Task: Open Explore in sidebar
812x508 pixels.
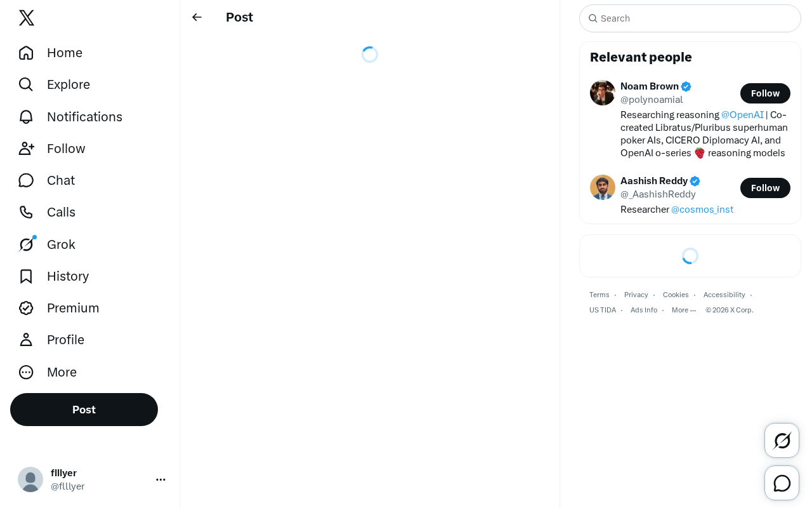Action: [x=54, y=84]
